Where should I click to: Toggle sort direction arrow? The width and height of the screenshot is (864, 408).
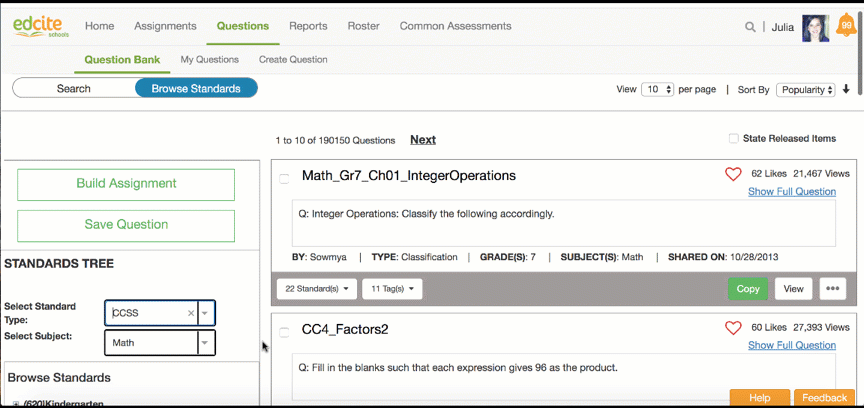tap(847, 89)
